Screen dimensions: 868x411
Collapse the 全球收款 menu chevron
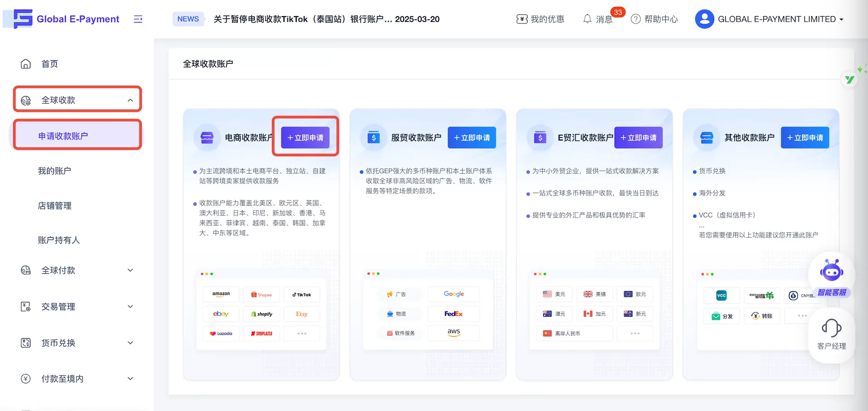[x=130, y=100]
